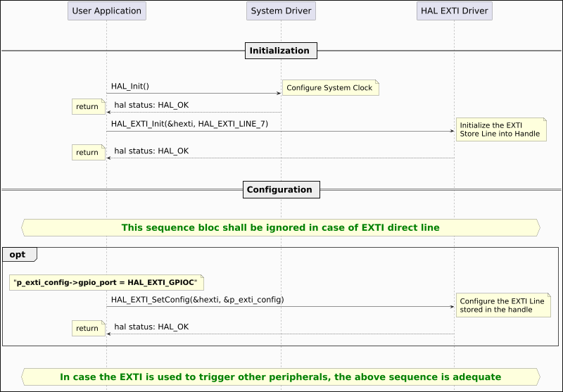This screenshot has height=392, width=563.
Task: Click the Configure the EXTI Line note
Action: point(503,305)
